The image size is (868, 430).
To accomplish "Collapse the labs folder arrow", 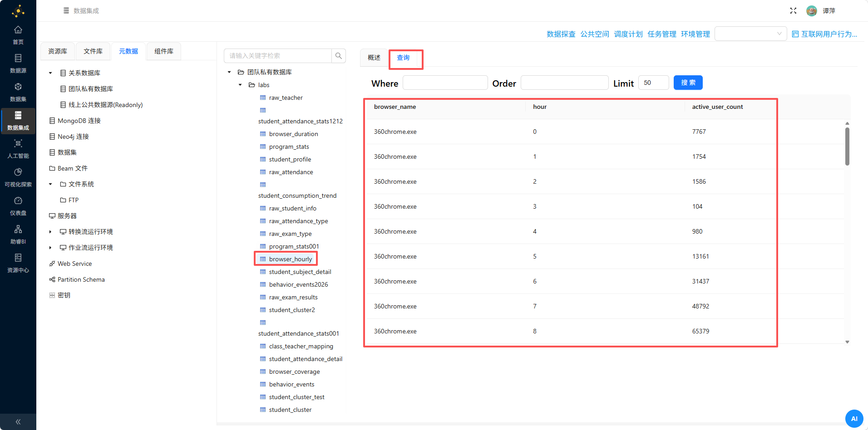I will (240, 85).
